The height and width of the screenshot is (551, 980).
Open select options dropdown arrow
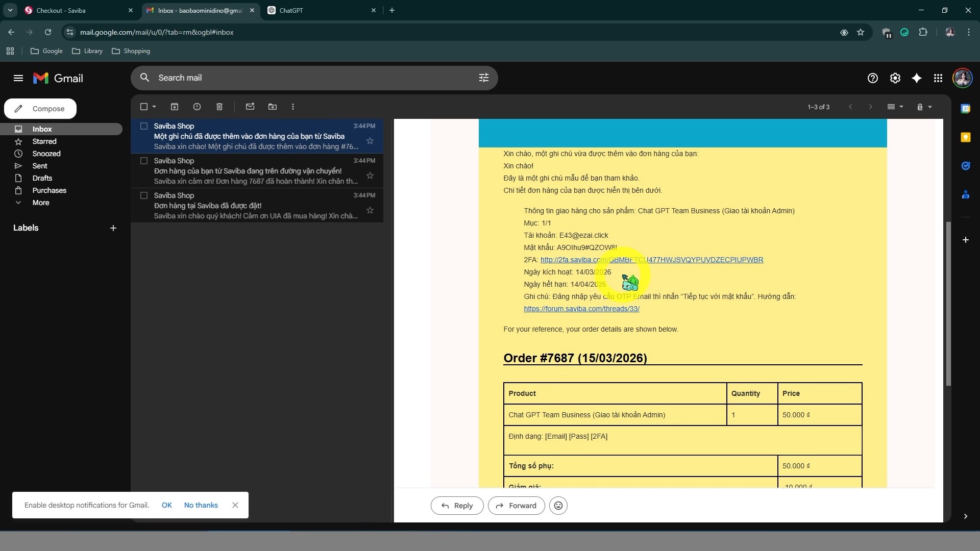click(154, 107)
